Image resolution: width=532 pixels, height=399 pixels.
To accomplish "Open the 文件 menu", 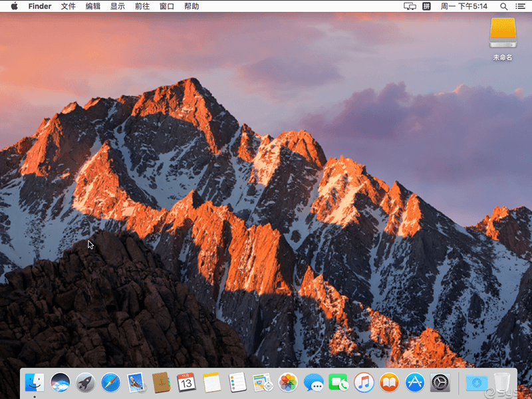I will pyautogui.click(x=68, y=6).
